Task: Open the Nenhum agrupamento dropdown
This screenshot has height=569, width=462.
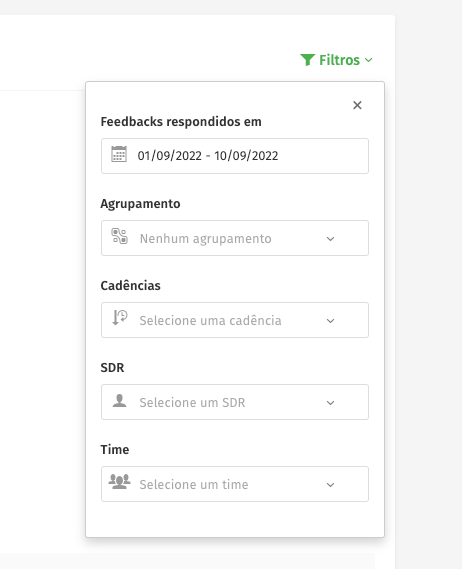Action: pyautogui.click(x=235, y=238)
